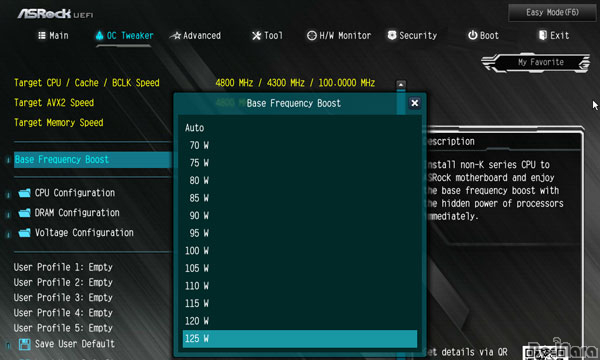Switch to the OC Tweaker tab

124,36
